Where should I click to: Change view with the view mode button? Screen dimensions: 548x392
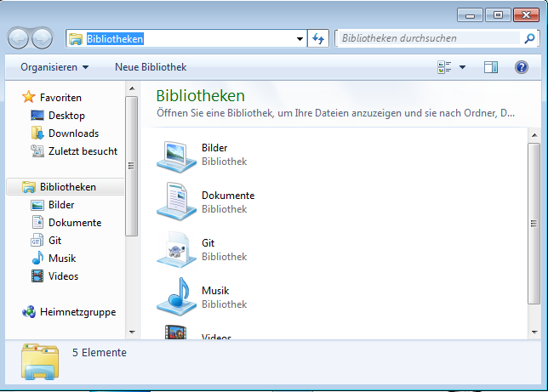[444, 67]
